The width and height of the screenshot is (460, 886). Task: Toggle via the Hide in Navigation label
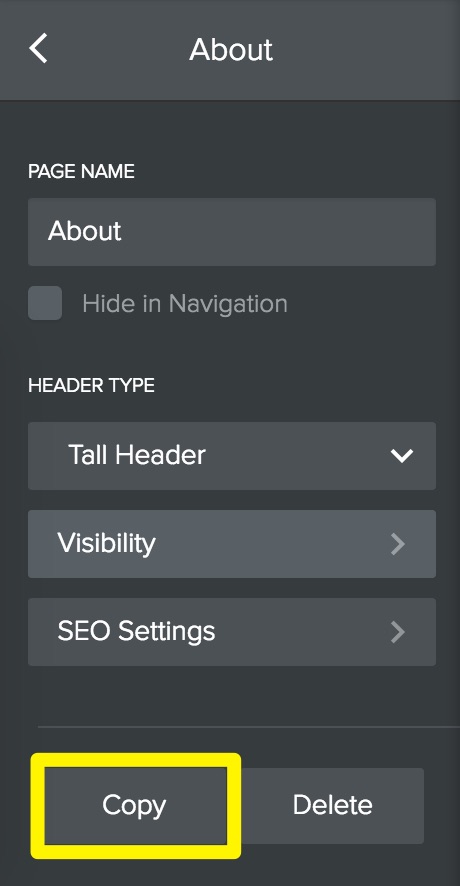(x=185, y=303)
